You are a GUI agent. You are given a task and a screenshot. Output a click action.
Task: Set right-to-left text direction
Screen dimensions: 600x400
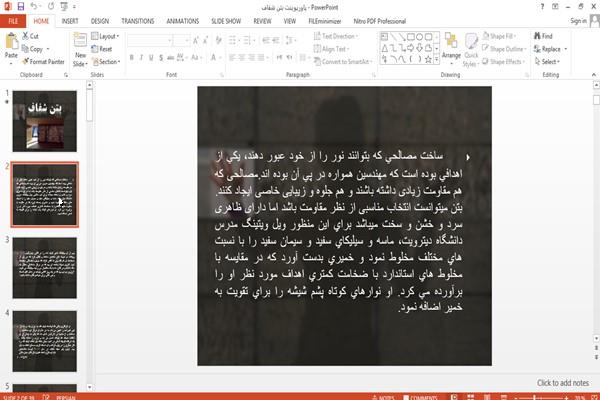[290, 57]
